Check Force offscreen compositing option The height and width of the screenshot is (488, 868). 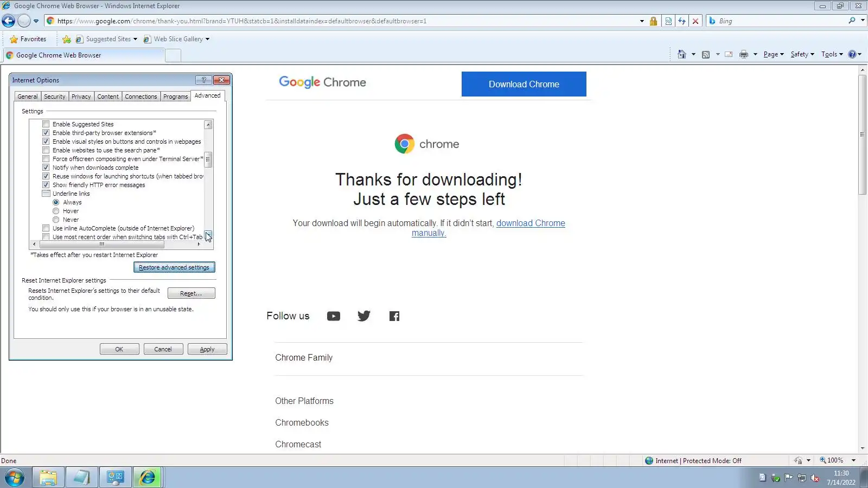[46, 159]
